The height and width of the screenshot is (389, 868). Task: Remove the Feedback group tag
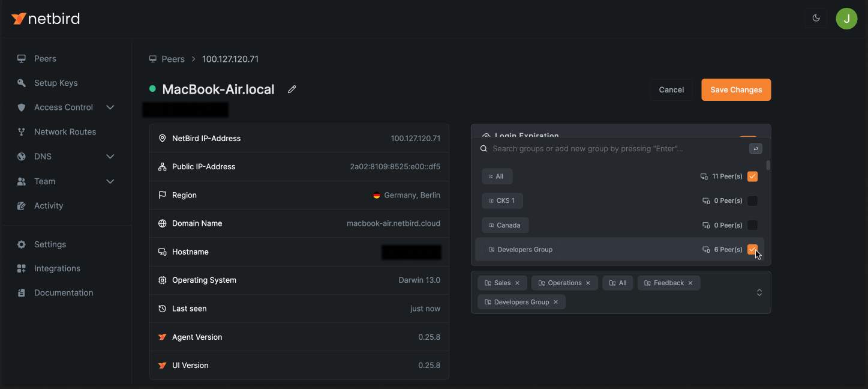coord(690,283)
